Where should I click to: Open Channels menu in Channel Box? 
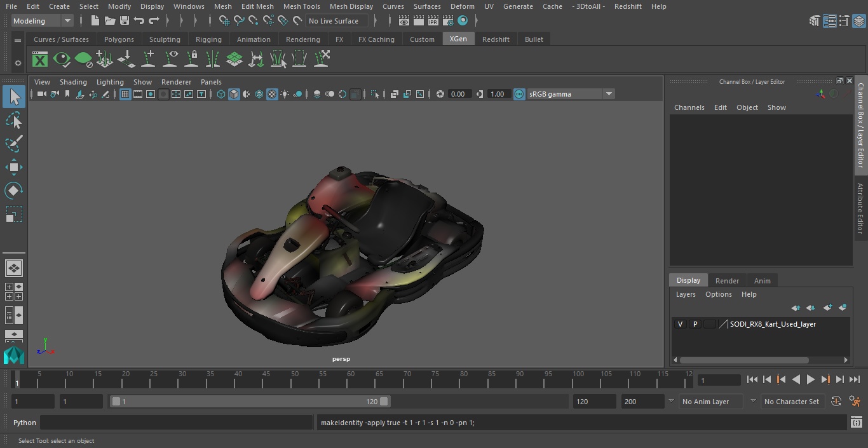pos(689,107)
